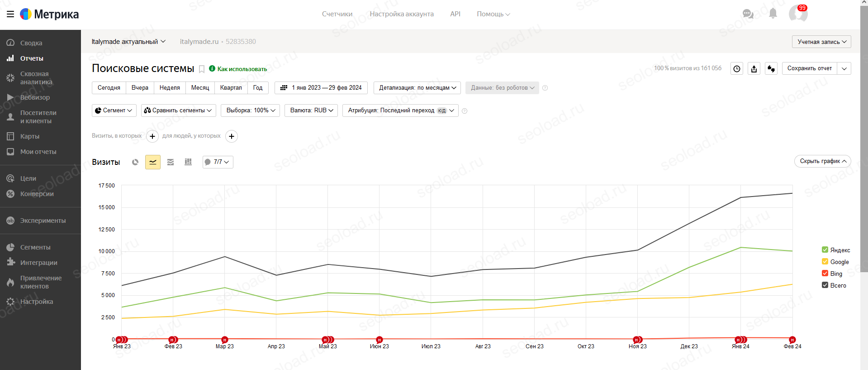Image resolution: width=868 pixels, height=370 pixels.
Task: Toggle the Всего series checkbox
Action: [x=825, y=285]
